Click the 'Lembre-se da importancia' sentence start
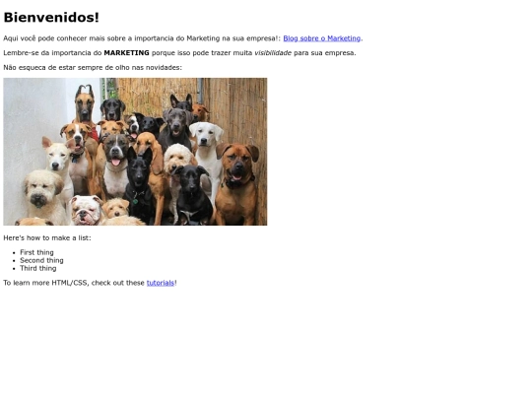The height and width of the screenshot is (399, 532). tap(52, 53)
